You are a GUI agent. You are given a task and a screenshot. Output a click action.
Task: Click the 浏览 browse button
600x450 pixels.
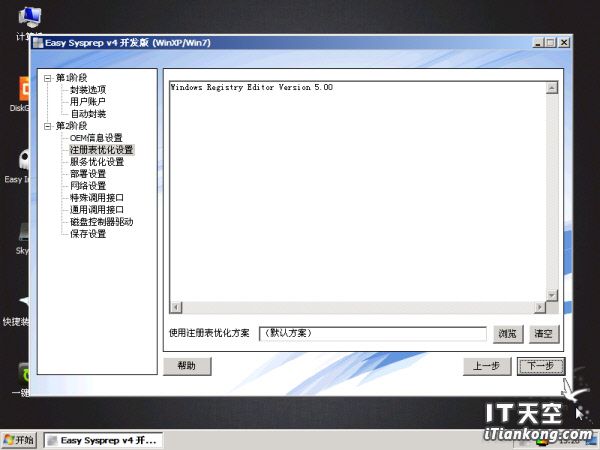point(508,334)
